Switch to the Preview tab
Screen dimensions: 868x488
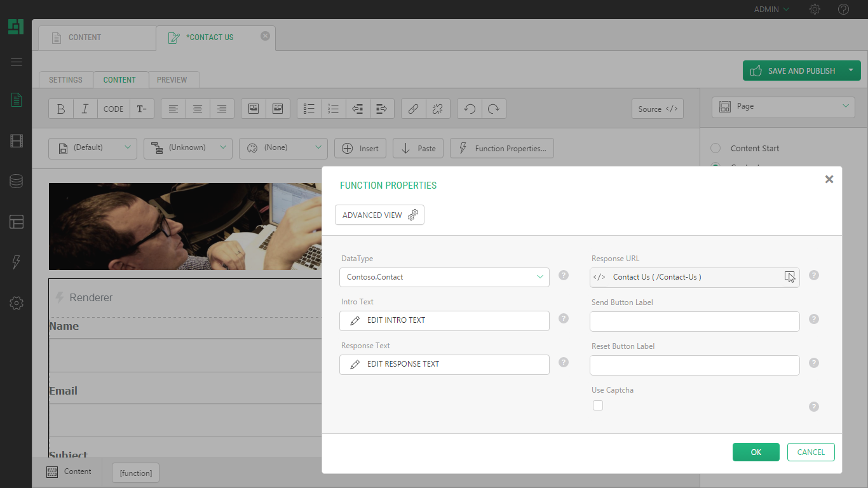click(172, 80)
